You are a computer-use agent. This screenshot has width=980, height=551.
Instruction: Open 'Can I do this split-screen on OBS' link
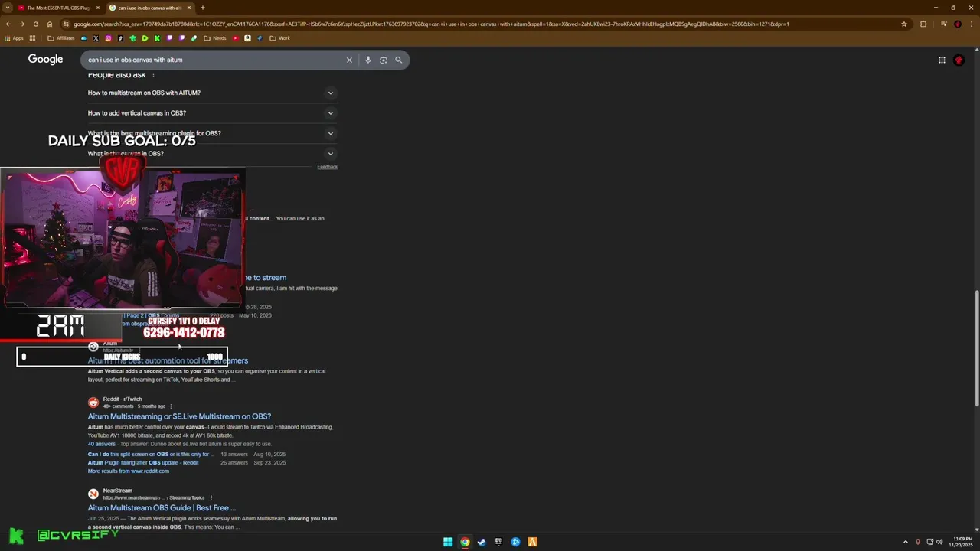(151, 454)
